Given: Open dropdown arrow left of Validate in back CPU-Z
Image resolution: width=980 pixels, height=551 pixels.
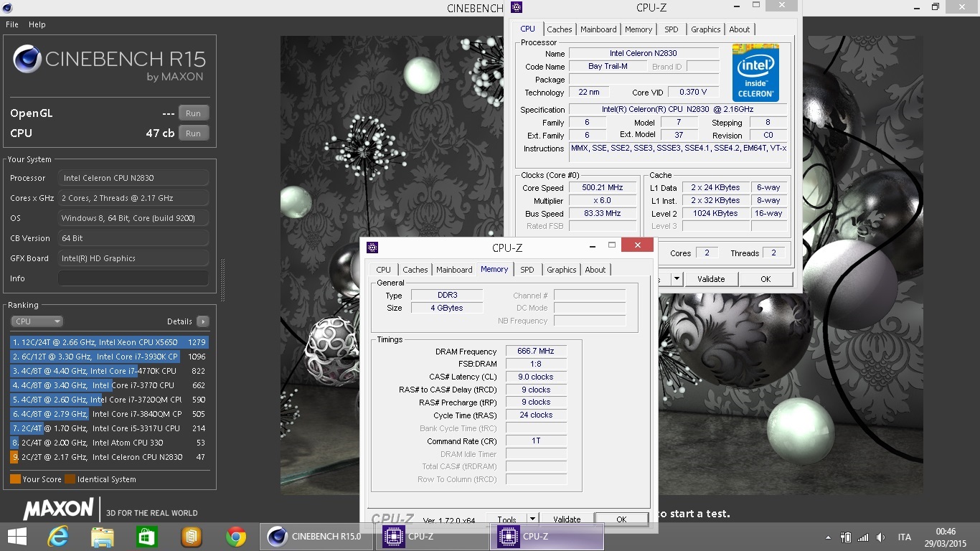Looking at the screenshot, I should pyautogui.click(x=677, y=279).
